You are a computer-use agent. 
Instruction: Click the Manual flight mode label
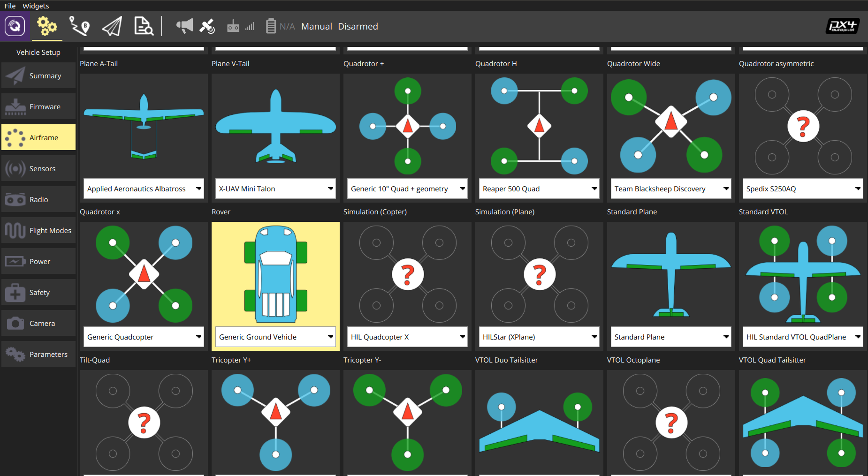(317, 26)
